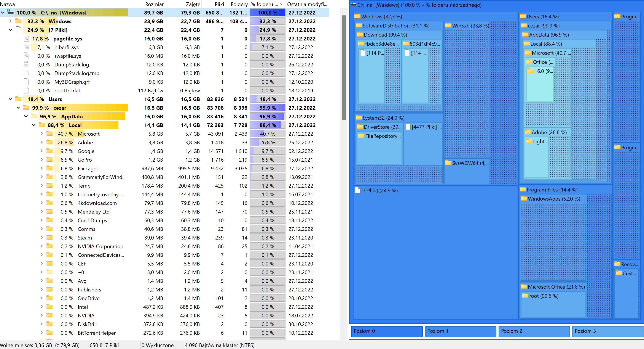Screen dimensions: 644x349
Task: Expand the GrammarlyForWind... folder
Action: (x=41, y=177)
